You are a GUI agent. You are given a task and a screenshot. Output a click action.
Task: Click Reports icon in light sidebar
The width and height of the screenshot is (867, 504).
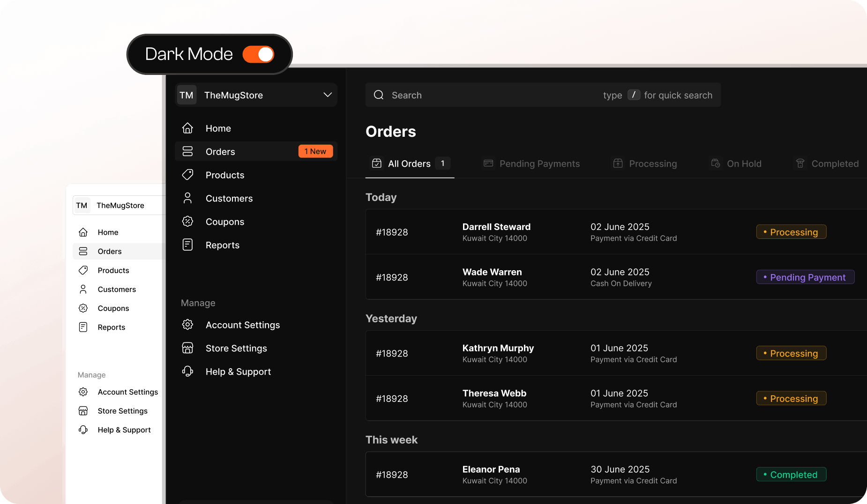pos(83,327)
